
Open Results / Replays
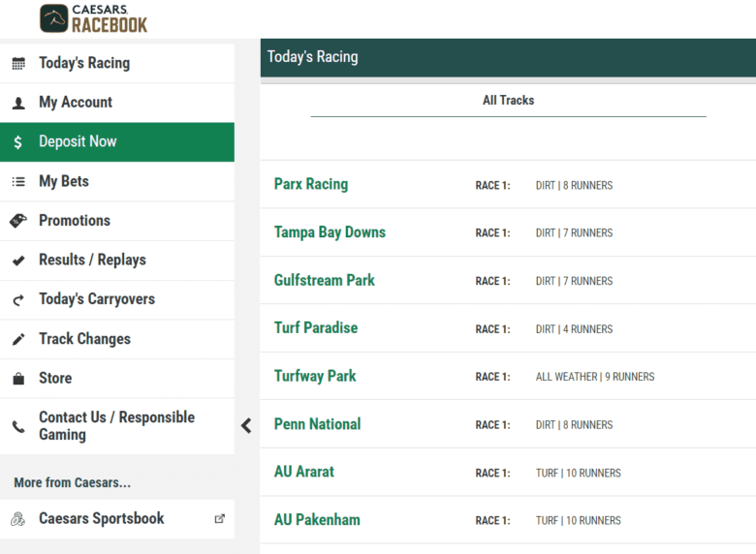[117, 261]
